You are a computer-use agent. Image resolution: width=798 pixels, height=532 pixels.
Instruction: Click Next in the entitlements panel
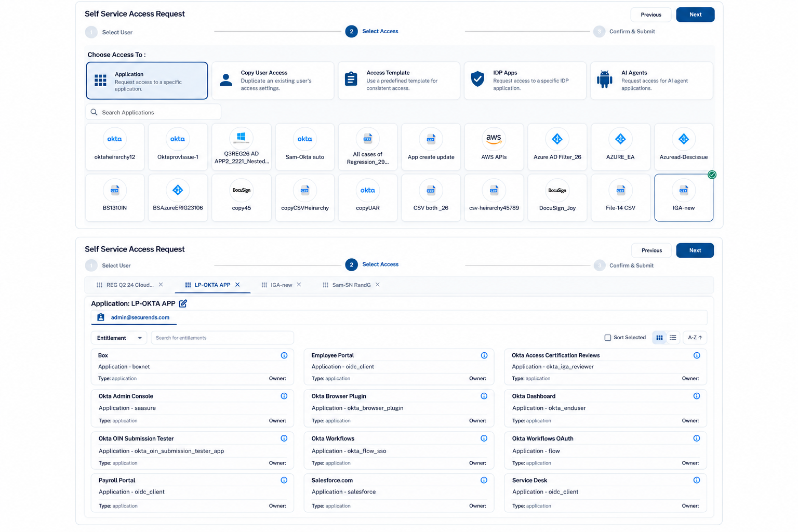[695, 250]
